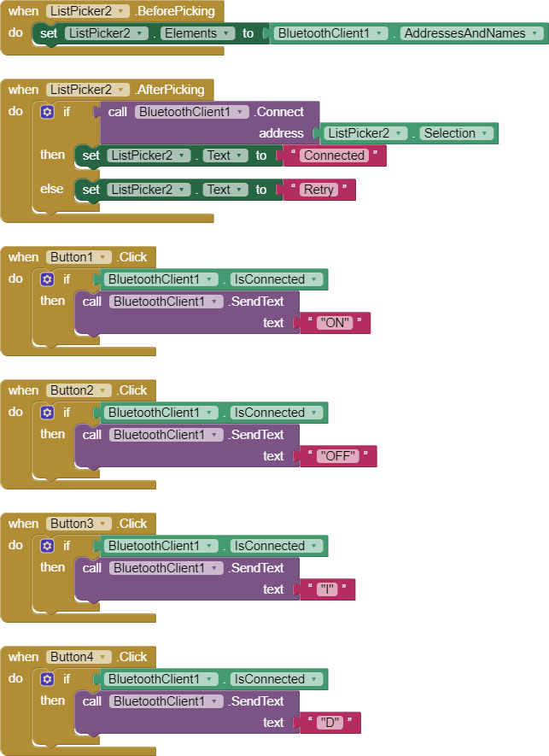Open the AddressesAndNames property dropdown
The height and width of the screenshot is (756, 549).
pyautogui.click(x=471, y=33)
